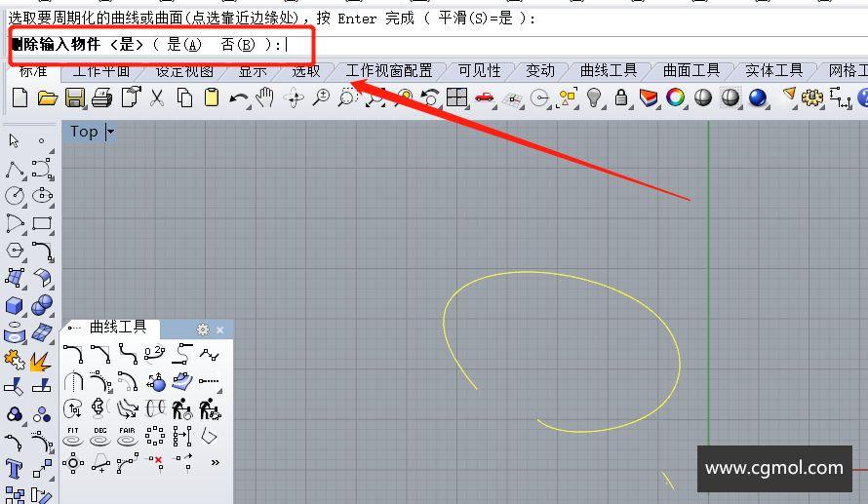Switch to the 实体工具 tab

(774, 71)
